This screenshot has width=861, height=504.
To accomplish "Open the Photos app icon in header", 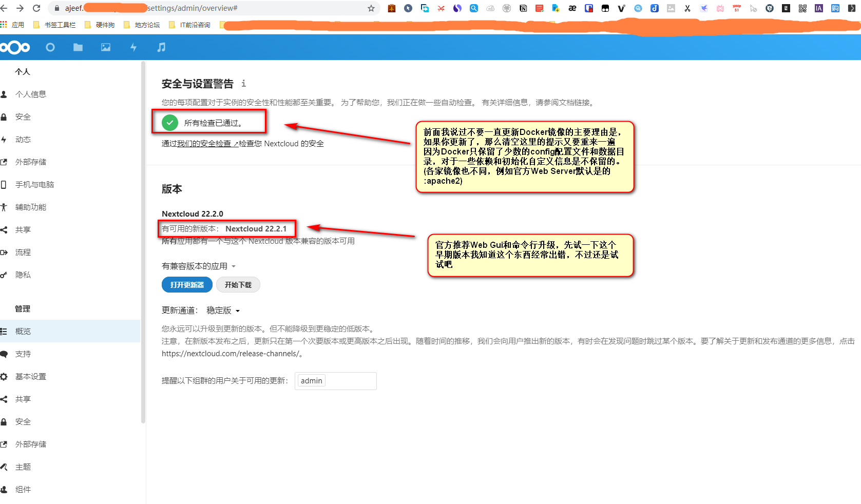I will click(106, 47).
